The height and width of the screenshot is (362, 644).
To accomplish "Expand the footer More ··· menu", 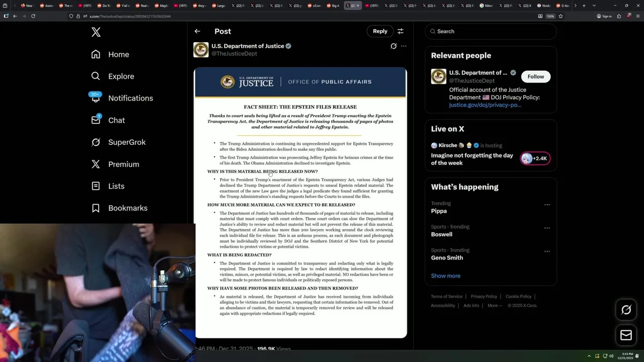I will click(495, 306).
